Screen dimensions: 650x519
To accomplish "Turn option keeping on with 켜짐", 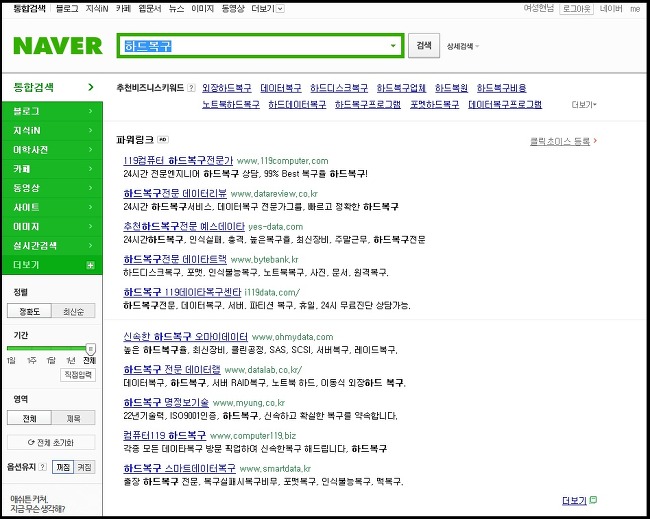I will (x=85, y=467).
